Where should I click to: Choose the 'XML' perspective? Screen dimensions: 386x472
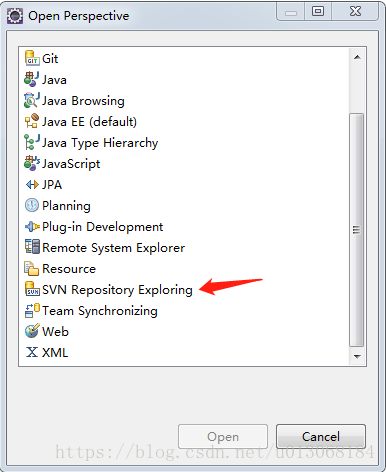pos(55,353)
